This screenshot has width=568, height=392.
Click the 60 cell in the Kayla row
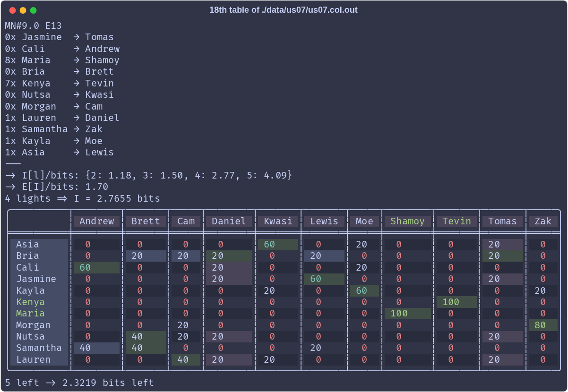pos(364,290)
